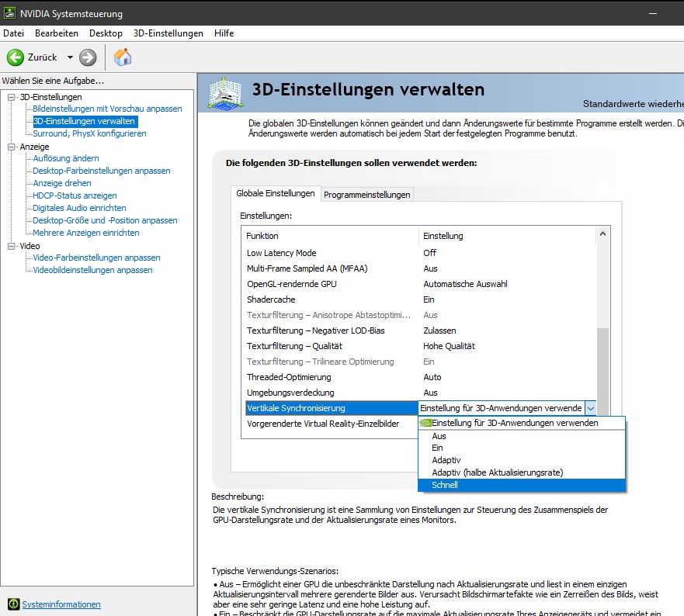Open Auflösung ändern
This screenshot has height=616, width=684.
click(x=66, y=158)
